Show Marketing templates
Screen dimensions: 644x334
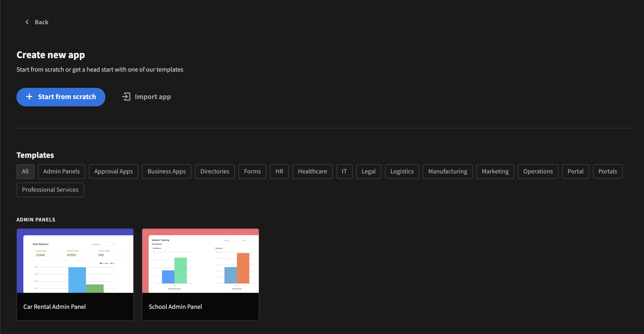495,171
